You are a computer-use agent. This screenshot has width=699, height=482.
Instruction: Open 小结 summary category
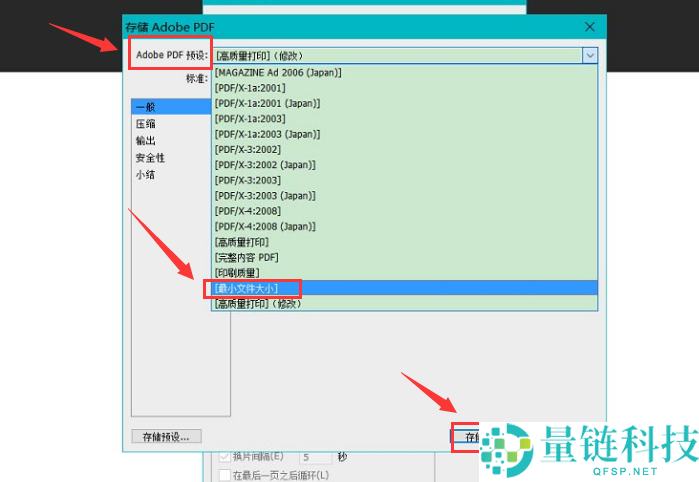point(146,175)
